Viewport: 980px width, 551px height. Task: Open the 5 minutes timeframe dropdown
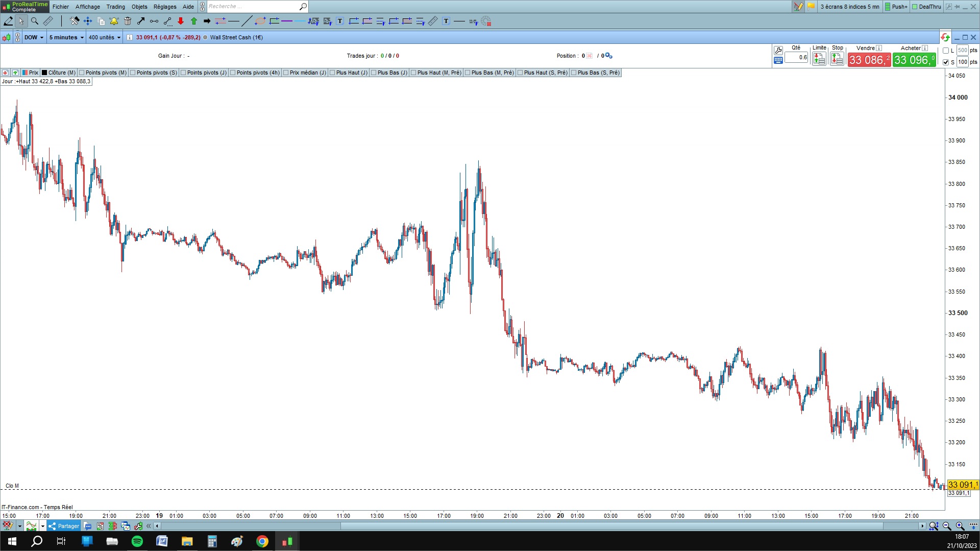point(66,37)
